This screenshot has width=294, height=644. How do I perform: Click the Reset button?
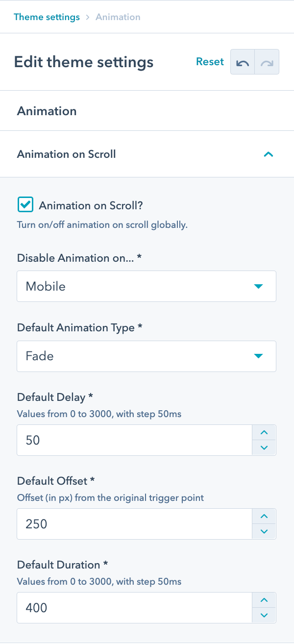point(210,62)
